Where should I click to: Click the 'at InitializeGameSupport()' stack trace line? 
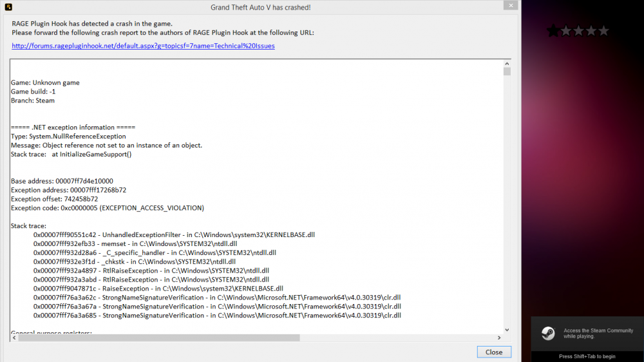(x=71, y=155)
